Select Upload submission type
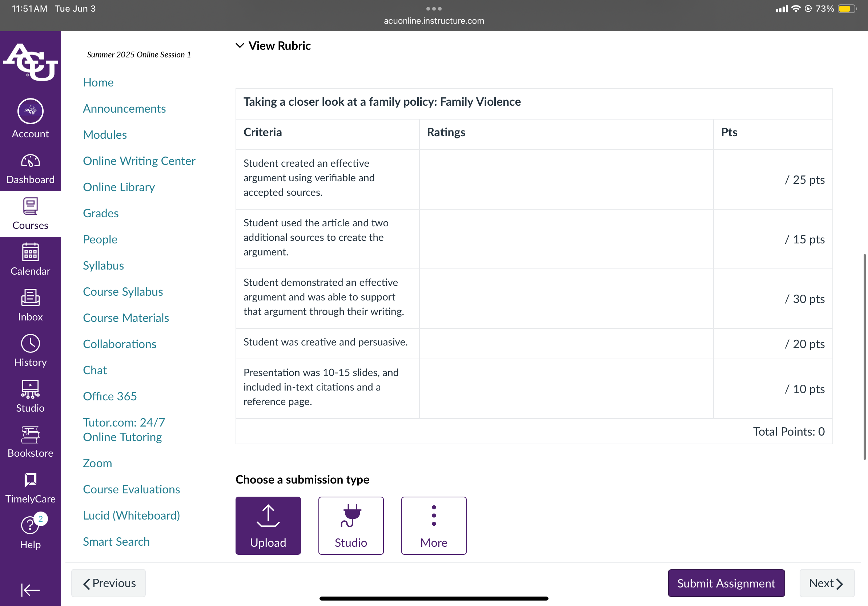Viewport: 868px width, 606px height. tap(268, 526)
